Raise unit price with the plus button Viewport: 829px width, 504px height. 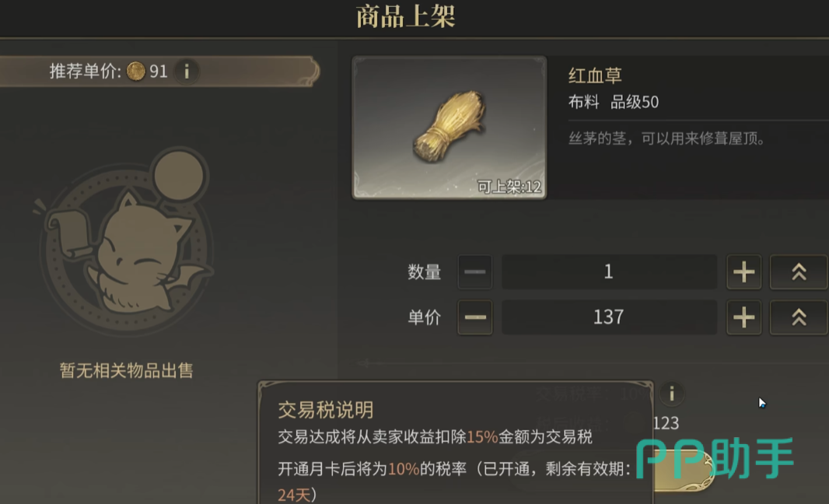coord(744,317)
